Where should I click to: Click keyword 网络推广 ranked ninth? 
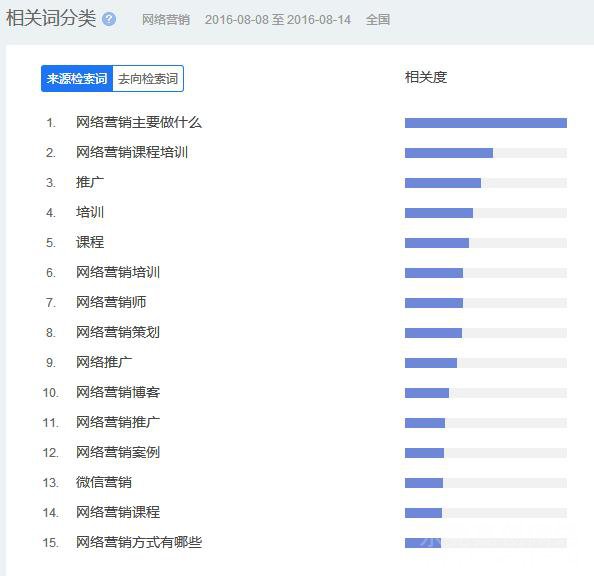(104, 362)
